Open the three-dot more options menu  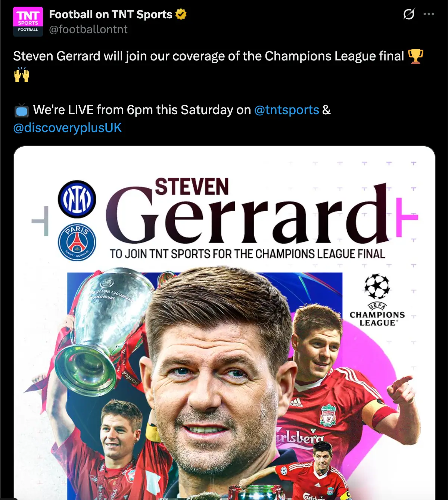[x=429, y=14]
